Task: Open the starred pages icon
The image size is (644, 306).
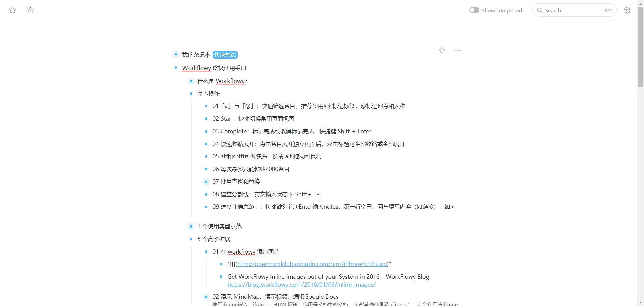Action: tap(13, 10)
